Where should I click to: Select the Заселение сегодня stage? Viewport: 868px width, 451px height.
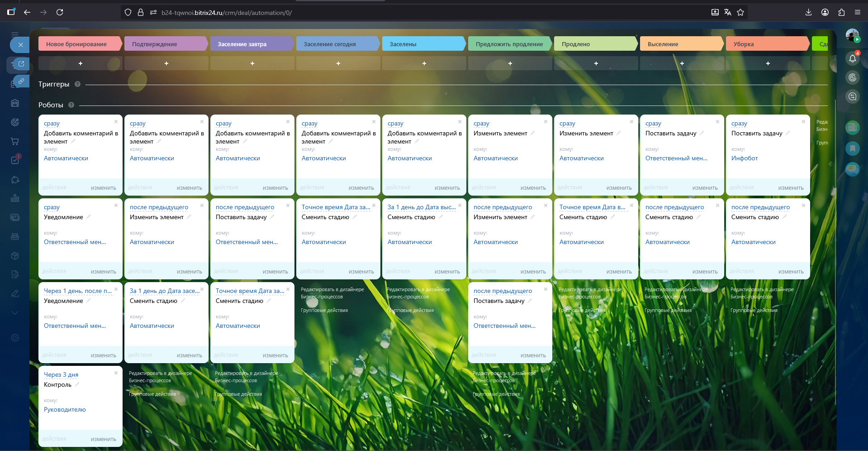pos(337,44)
